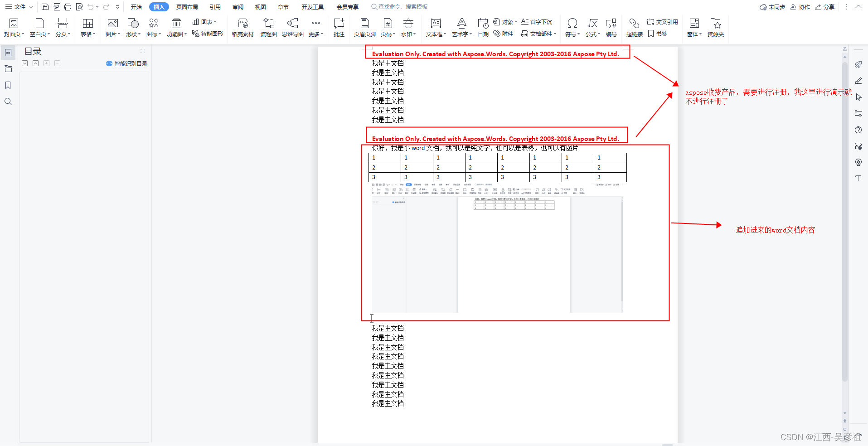Click the rocket icon in right sidebar

[x=858, y=64]
